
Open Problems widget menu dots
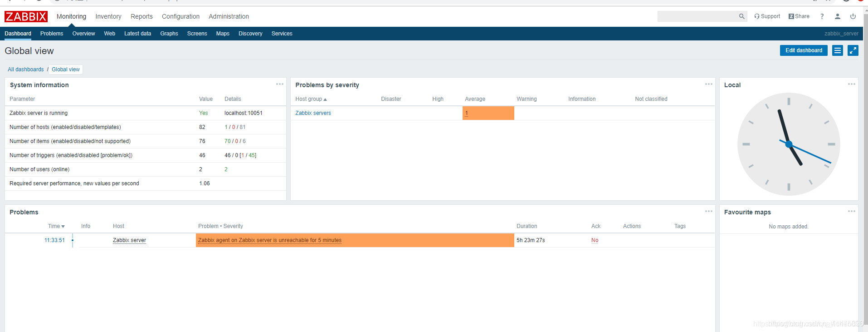click(709, 211)
